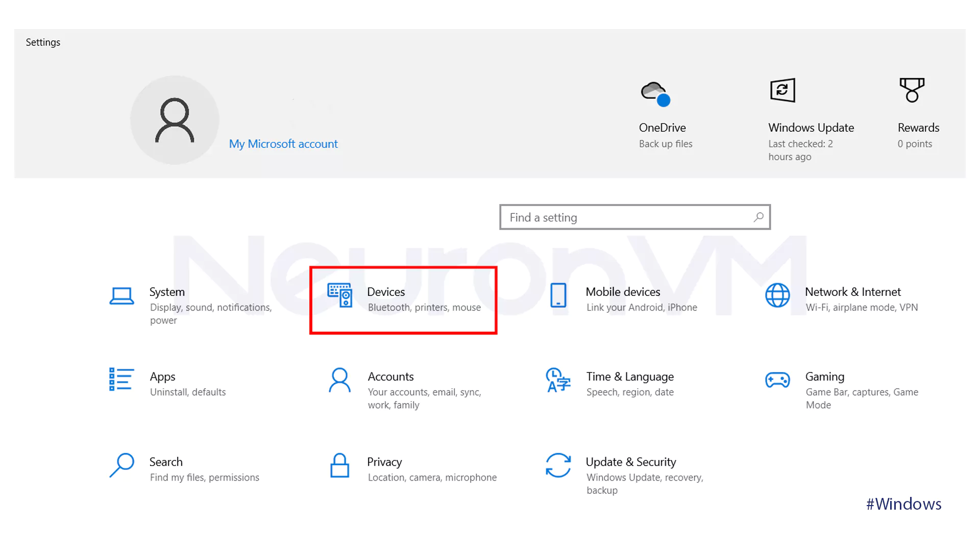Open the Apps settings heading
Viewport: 980px width, 551px height.
(x=162, y=377)
